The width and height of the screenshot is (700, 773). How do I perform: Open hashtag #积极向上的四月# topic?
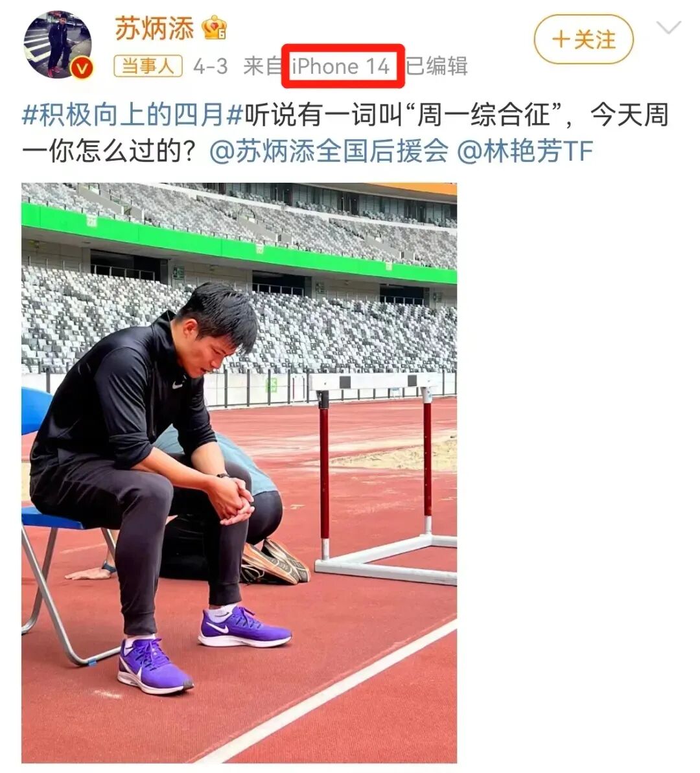[132, 115]
